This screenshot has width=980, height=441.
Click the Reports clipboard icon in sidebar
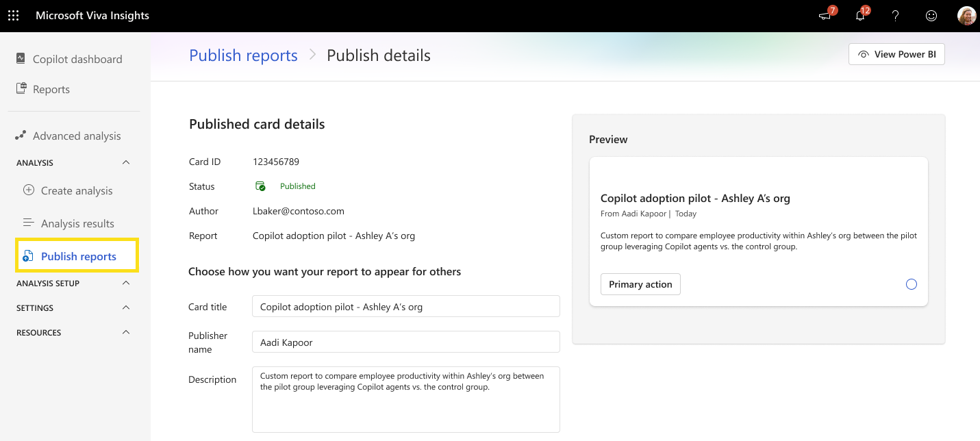[x=21, y=88]
